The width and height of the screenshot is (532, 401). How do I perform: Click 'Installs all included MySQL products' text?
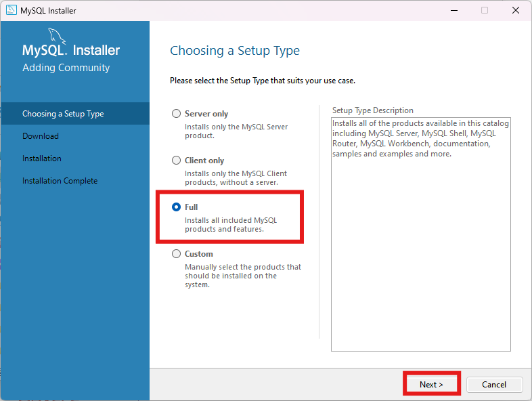coord(231,224)
